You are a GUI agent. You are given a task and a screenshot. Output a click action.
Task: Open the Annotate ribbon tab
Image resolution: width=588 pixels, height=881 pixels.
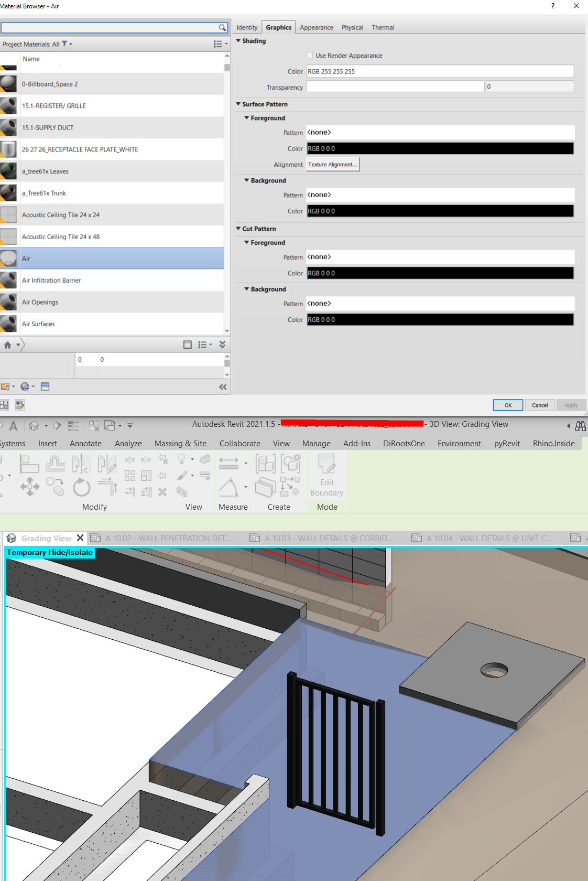pos(85,444)
